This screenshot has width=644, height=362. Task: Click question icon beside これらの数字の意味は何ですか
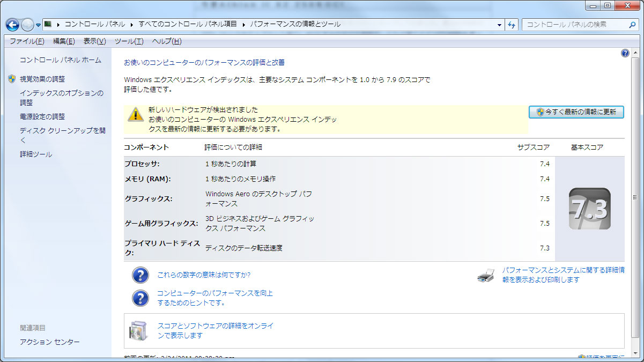[140, 275]
